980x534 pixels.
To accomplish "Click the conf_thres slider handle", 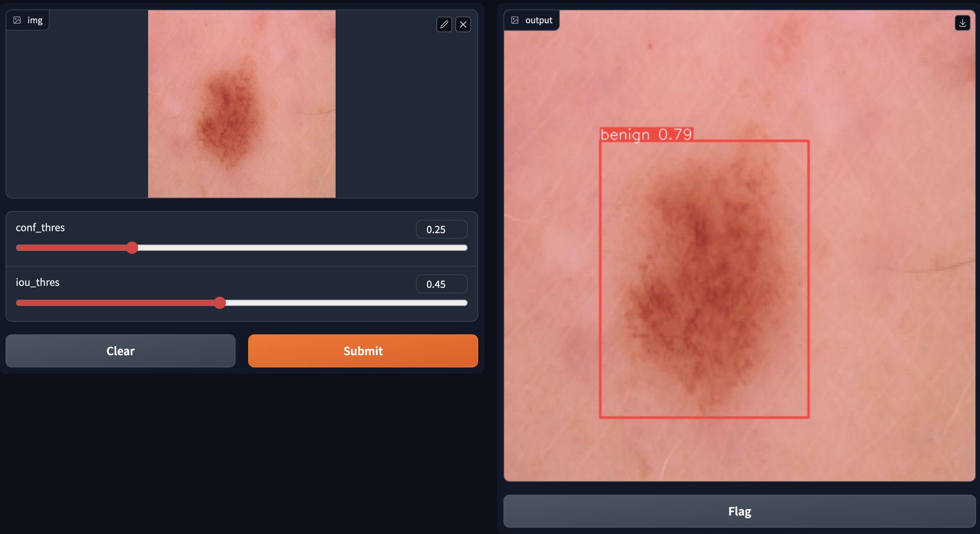I will 132,248.
